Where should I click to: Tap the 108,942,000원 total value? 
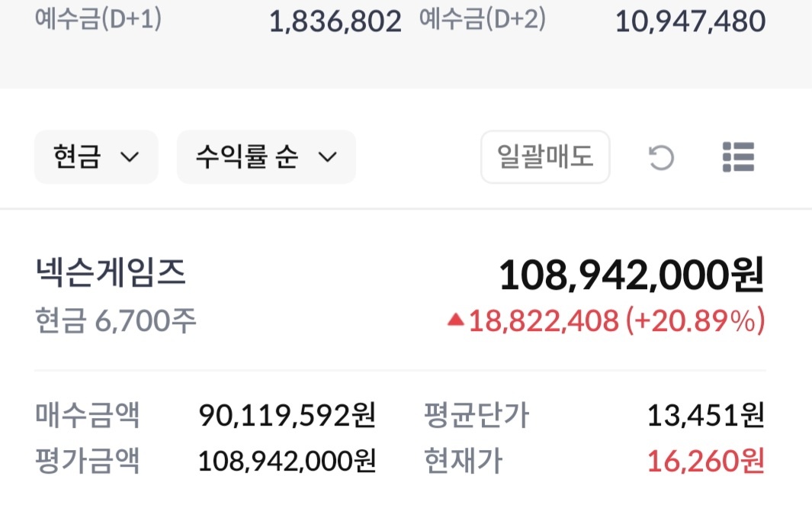click(x=631, y=275)
